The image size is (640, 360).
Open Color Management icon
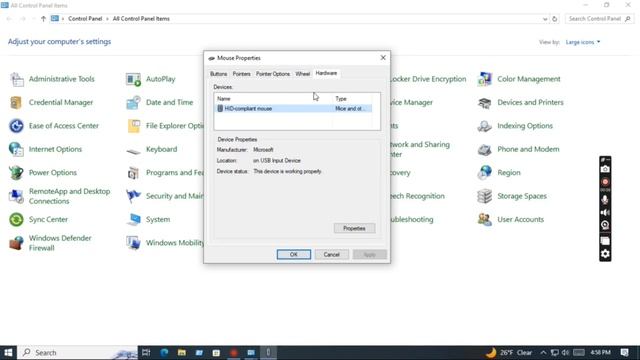pyautogui.click(x=484, y=79)
